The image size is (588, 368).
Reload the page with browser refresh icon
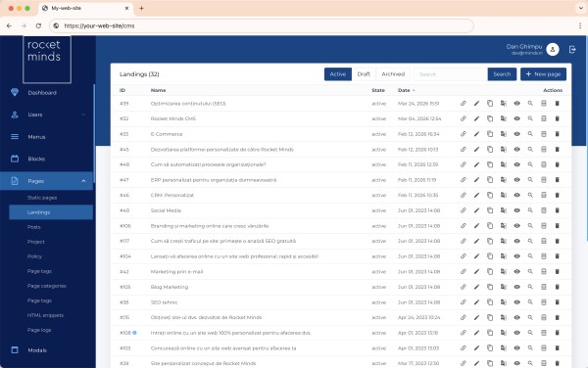pos(38,25)
